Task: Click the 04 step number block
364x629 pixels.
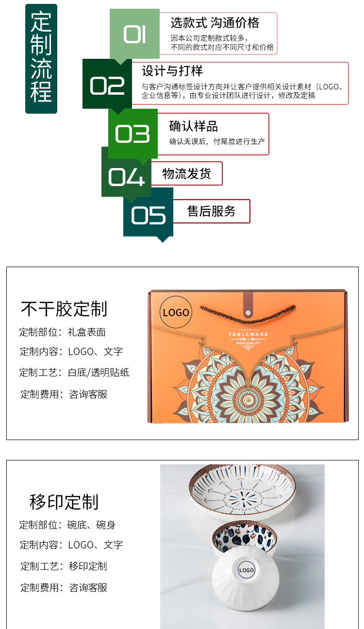Action: 126,174
